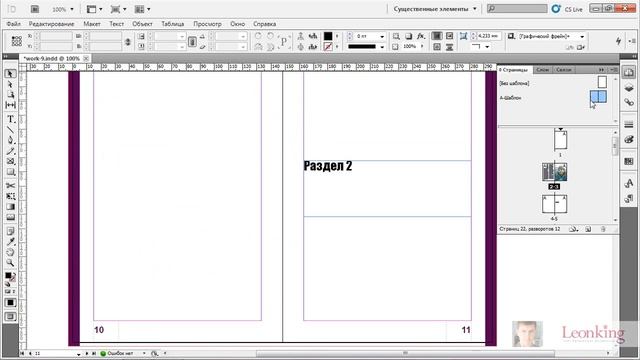
Task: Open the Макет menu
Action: click(x=92, y=24)
